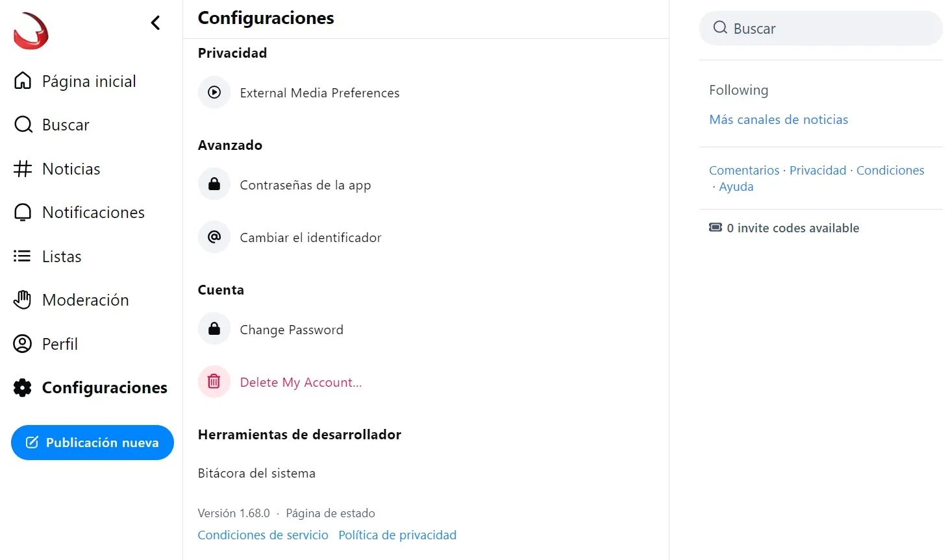Image resolution: width=948 pixels, height=560 pixels.
Task: Click the Buscar search field
Action: [x=821, y=29]
